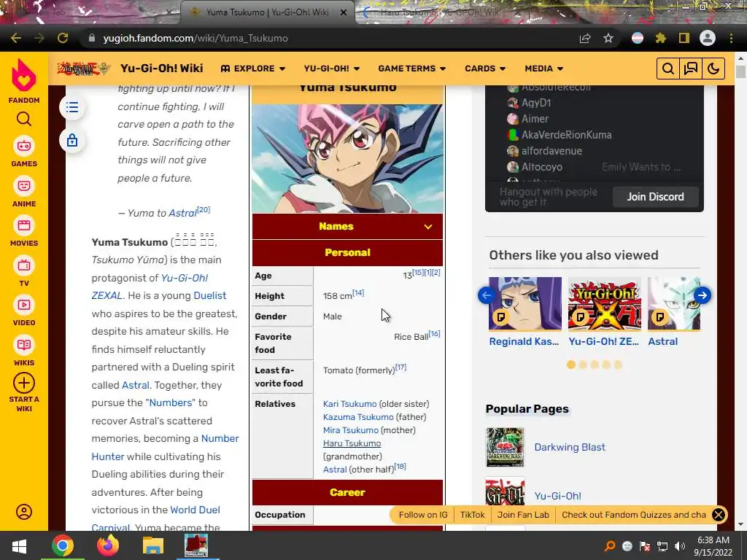This screenshot has height=560, width=747.
Task: Expand the Game Terms menu
Action: [412, 69]
